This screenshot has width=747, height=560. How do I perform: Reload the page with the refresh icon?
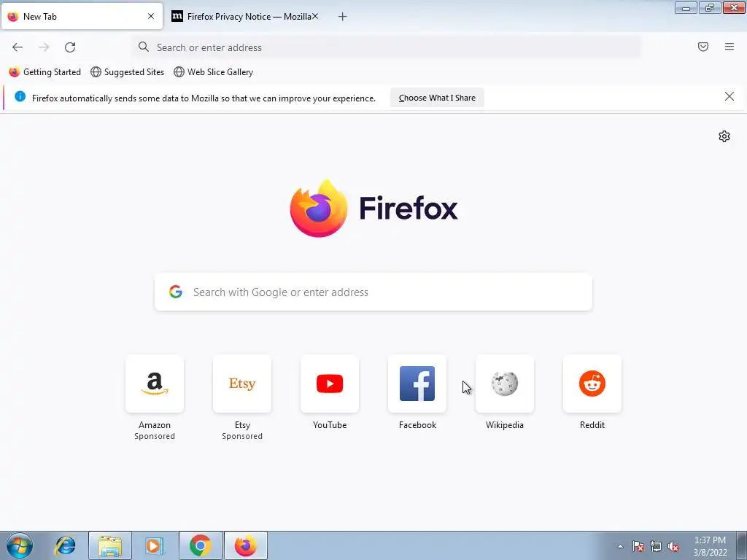[x=70, y=47]
